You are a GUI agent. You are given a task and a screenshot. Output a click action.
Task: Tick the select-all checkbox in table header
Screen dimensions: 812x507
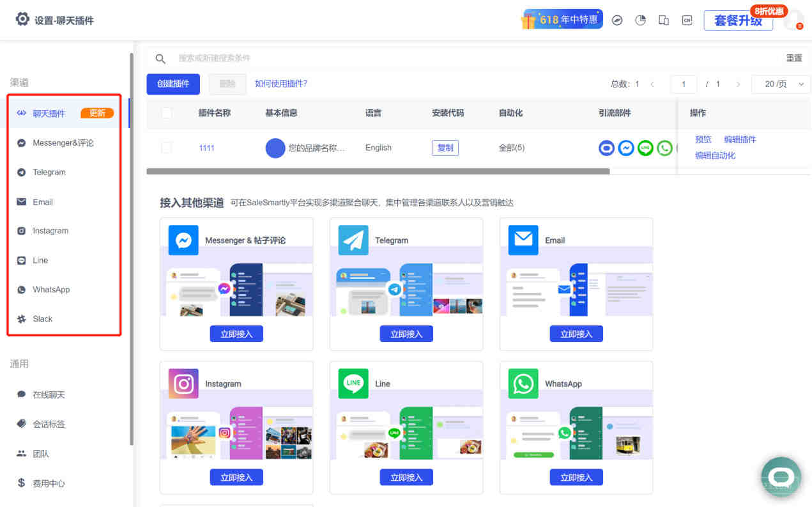pyautogui.click(x=166, y=113)
